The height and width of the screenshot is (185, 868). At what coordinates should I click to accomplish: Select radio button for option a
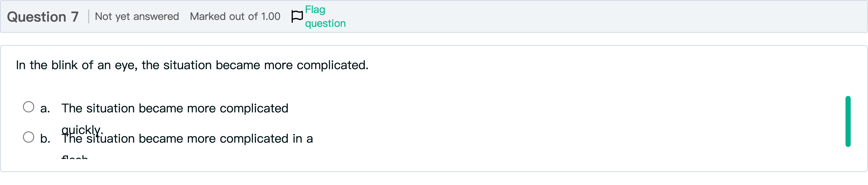point(29,107)
